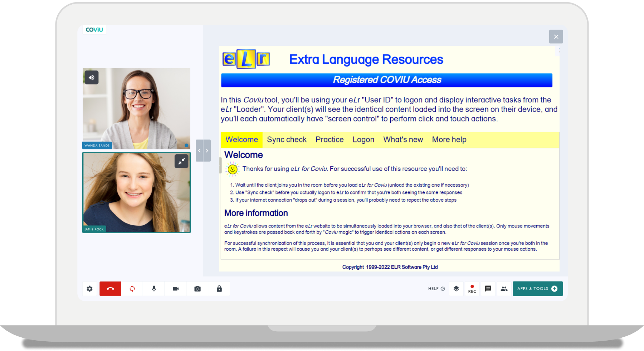Open the Practice tab
The height and width of the screenshot is (351, 644).
tap(330, 140)
